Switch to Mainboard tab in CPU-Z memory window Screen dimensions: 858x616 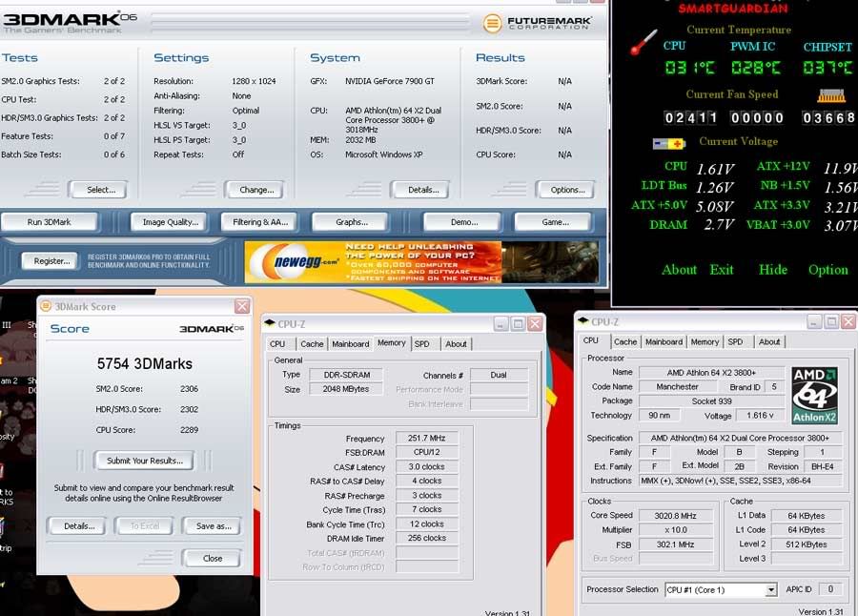tap(350, 344)
